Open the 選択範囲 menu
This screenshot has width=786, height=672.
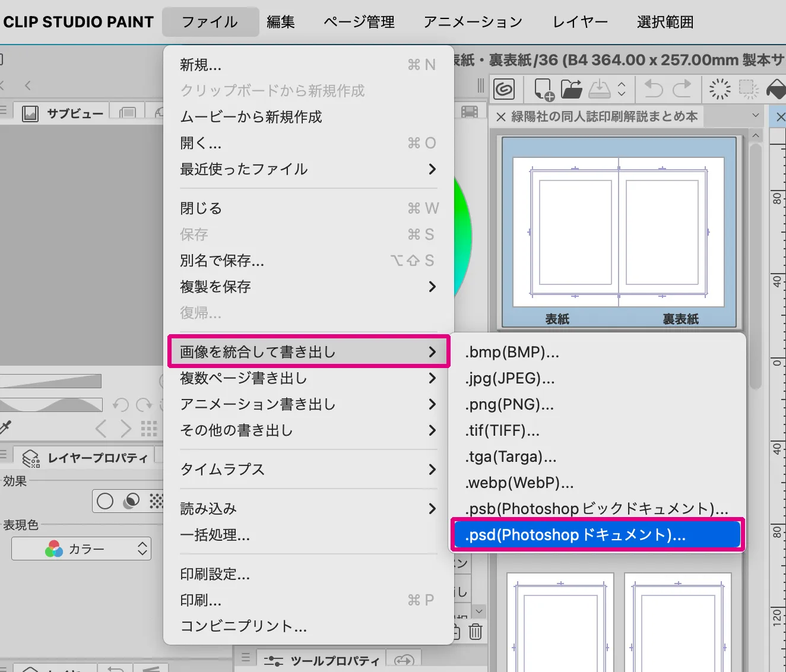665,22
